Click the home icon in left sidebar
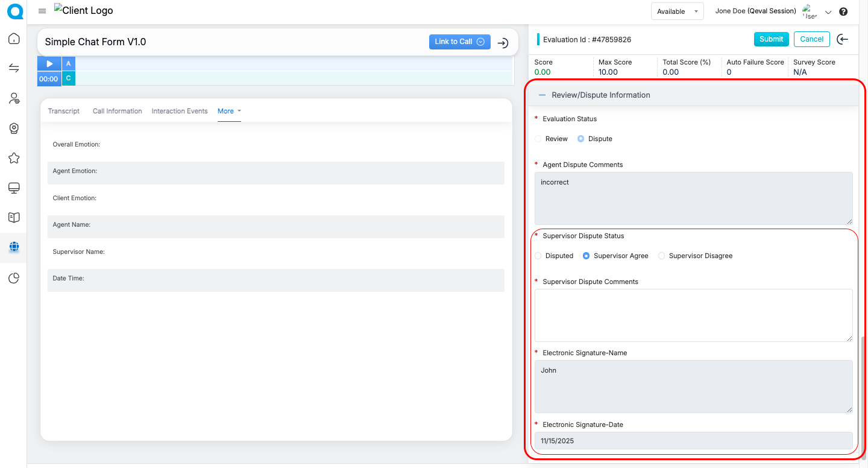The height and width of the screenshot is (468, 868). 14,39
